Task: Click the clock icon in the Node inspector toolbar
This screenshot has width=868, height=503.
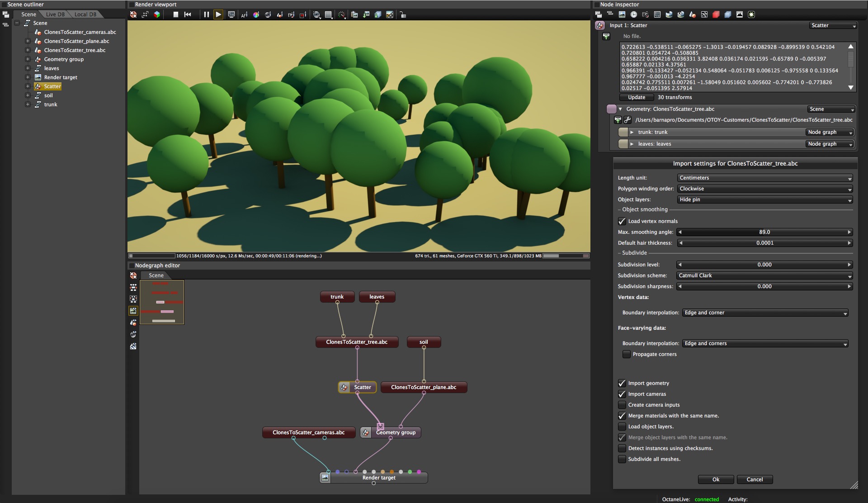Action: (634, 14)
